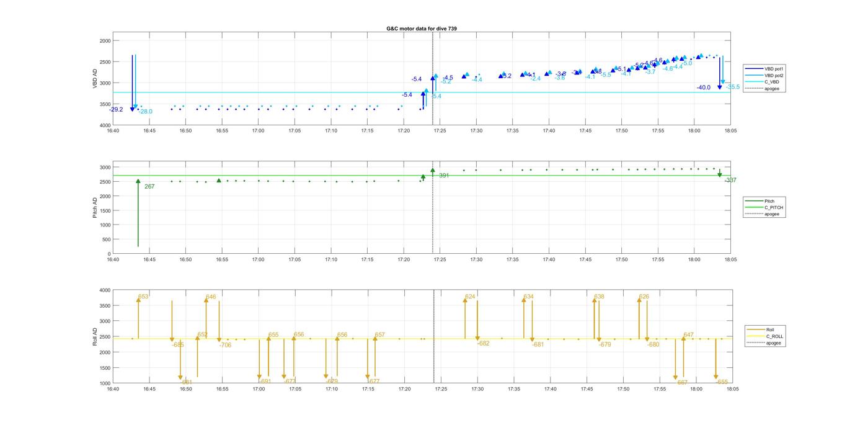Screen dimensions: 868x430
Task: Click the title "G&C motor data for dive 739"
Action: pos(422,29)
